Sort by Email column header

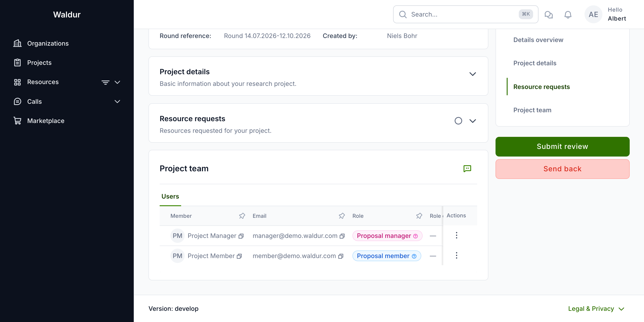(259, 216)
